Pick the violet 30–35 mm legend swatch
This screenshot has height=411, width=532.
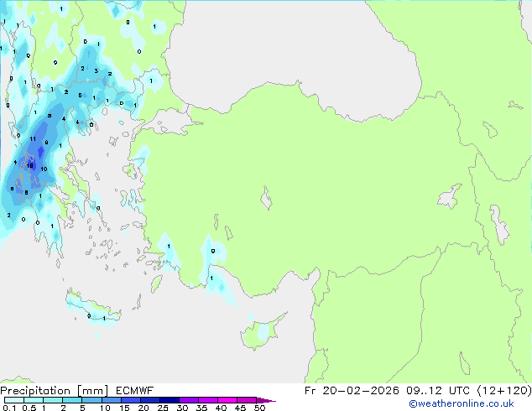[189, 400]
